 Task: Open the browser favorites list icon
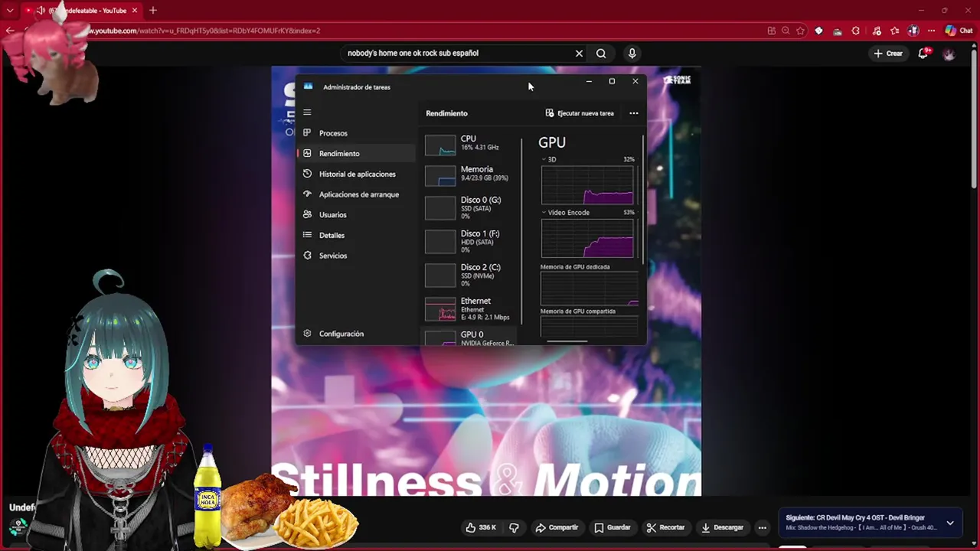tap(894, 31)
